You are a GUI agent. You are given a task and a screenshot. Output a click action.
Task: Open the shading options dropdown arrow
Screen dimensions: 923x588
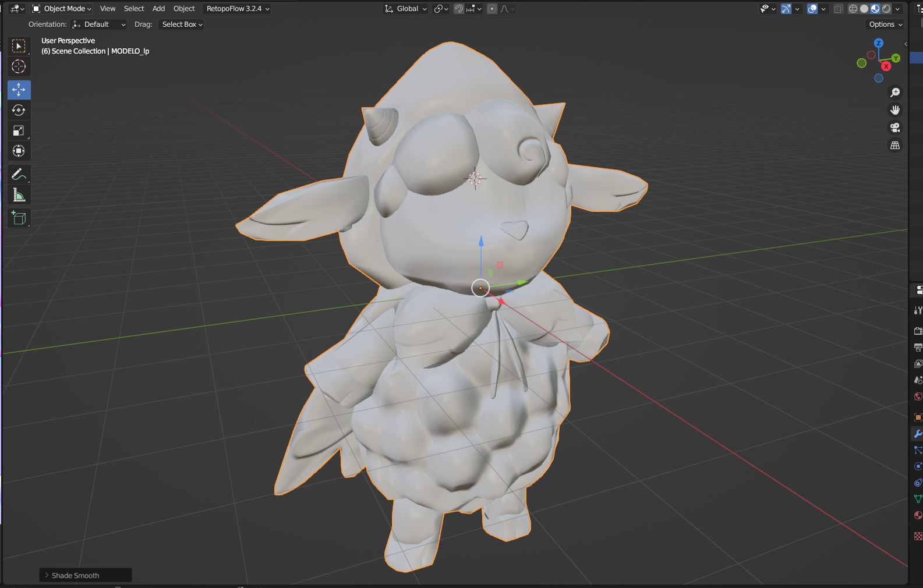(x=898, y=9)
